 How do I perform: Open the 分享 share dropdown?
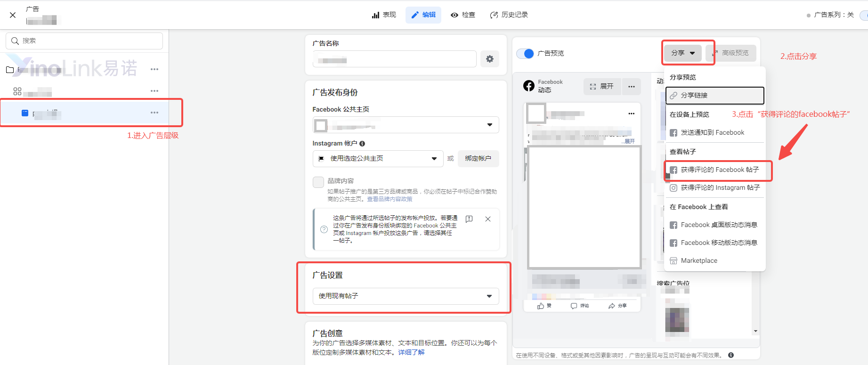click(683, 53)
